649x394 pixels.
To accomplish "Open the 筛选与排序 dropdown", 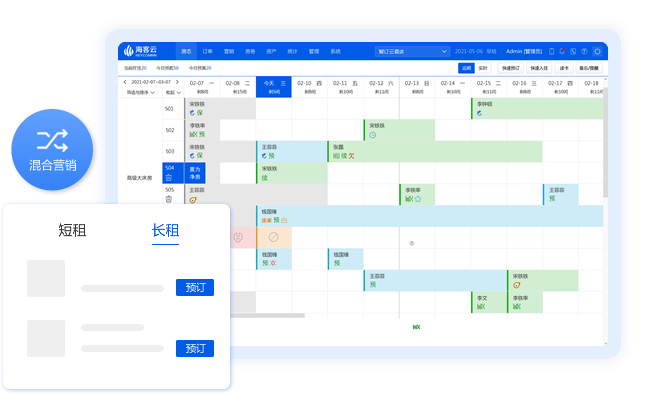I will coord(141,92).
